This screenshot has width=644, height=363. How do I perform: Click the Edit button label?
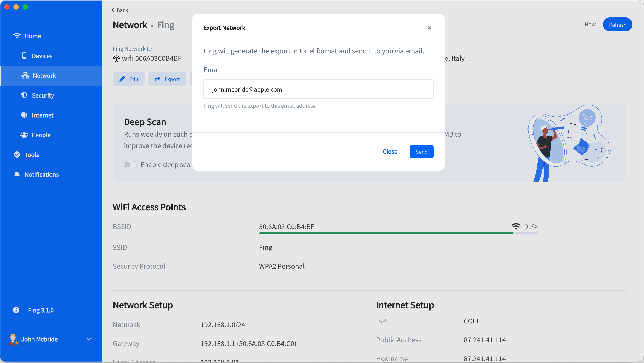point(134,79)
